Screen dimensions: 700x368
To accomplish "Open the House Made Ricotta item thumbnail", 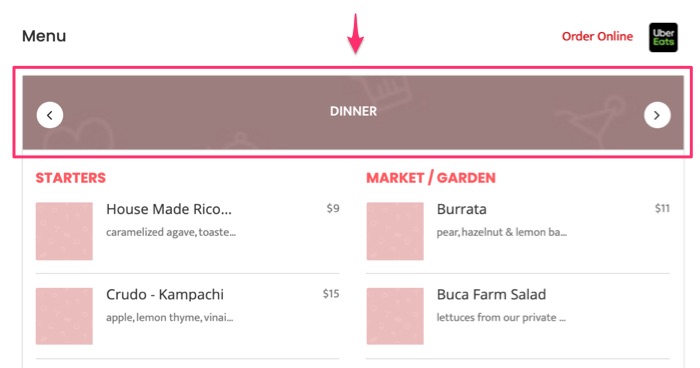I will pos(64,231).
